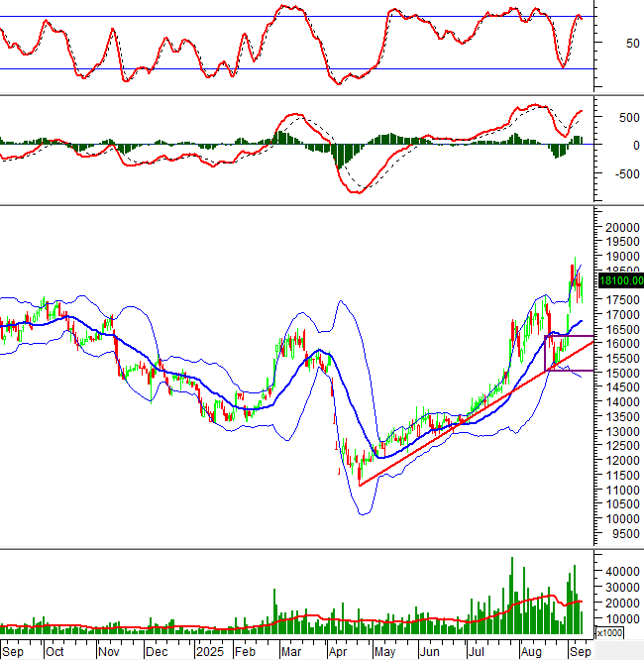Click the Dec label on time axis
This screenshot has height=660, width=644.
[x=157, y=652]
